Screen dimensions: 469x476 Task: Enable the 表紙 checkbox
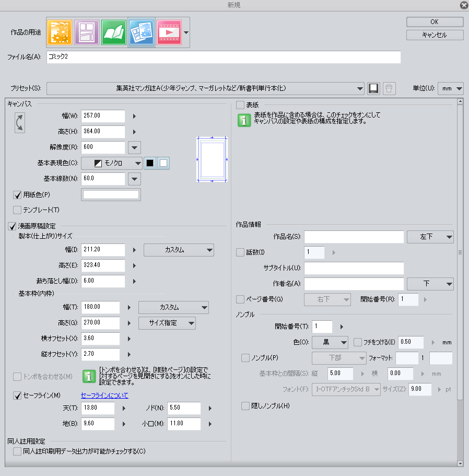(240, 105)
